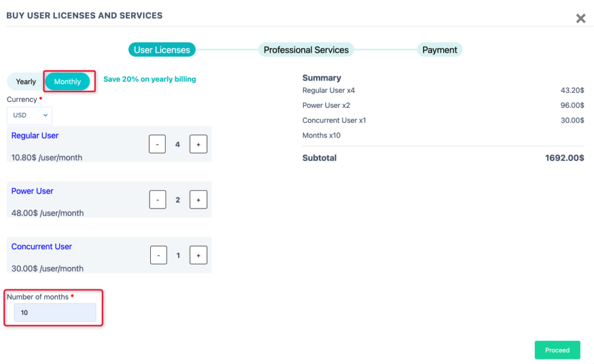
Task: Click plus button for Power User
Action: 198,200
